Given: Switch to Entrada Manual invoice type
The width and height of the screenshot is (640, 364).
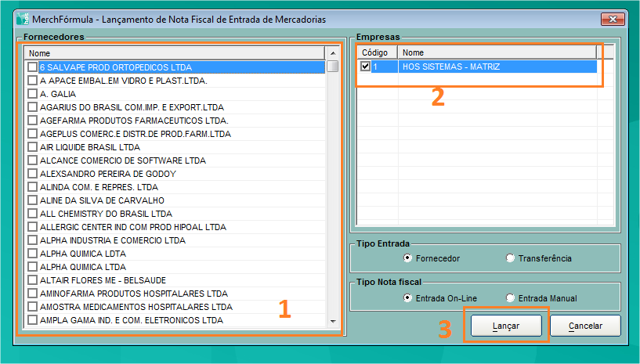Looking at the screenshot, I should 510,298.
